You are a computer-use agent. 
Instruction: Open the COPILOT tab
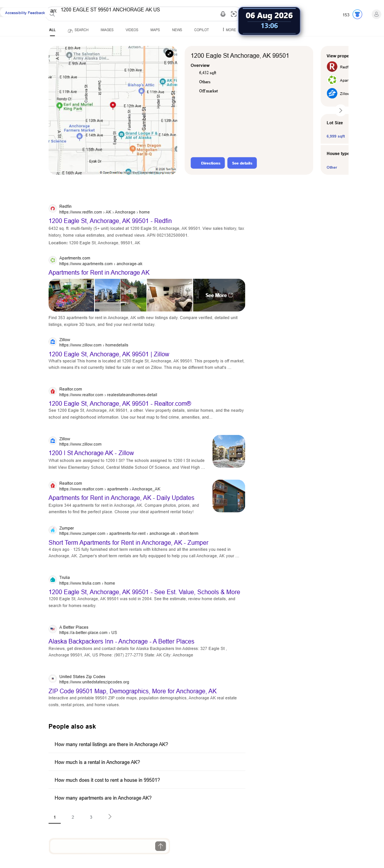click(x=201, y=30)
